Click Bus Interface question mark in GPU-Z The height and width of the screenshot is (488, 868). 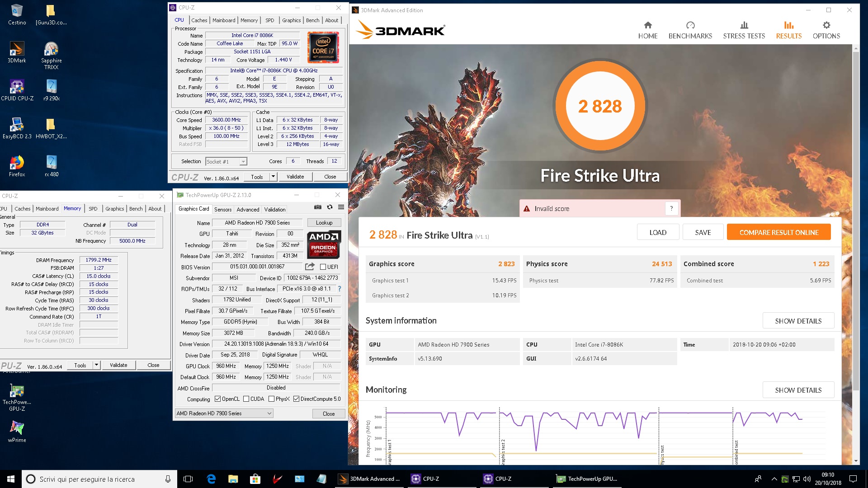click(340, 289)
